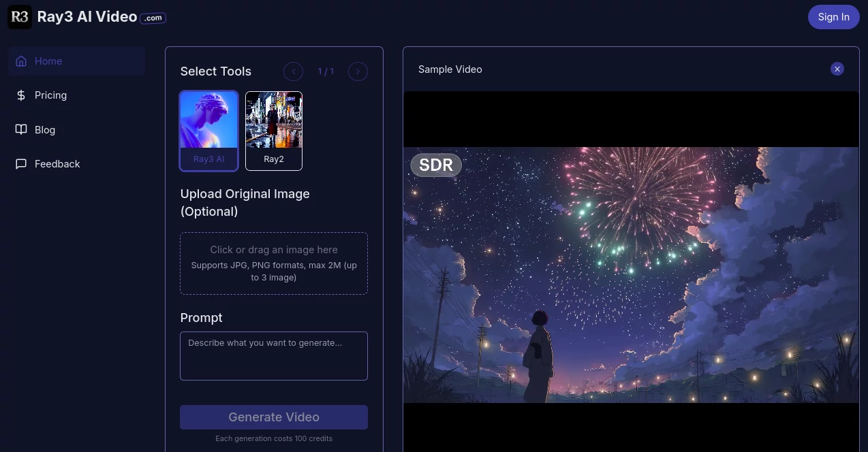Image resolution: width=868 pixels, height=452 pixels.
Task: Navigate to the Blog section
Action: [45, 129]
